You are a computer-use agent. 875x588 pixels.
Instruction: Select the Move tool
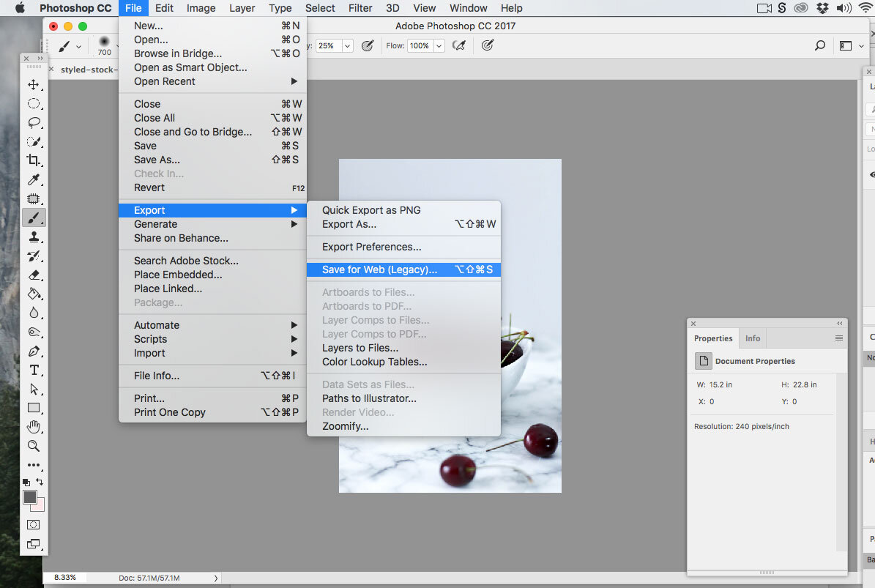(x=34, y=85)
